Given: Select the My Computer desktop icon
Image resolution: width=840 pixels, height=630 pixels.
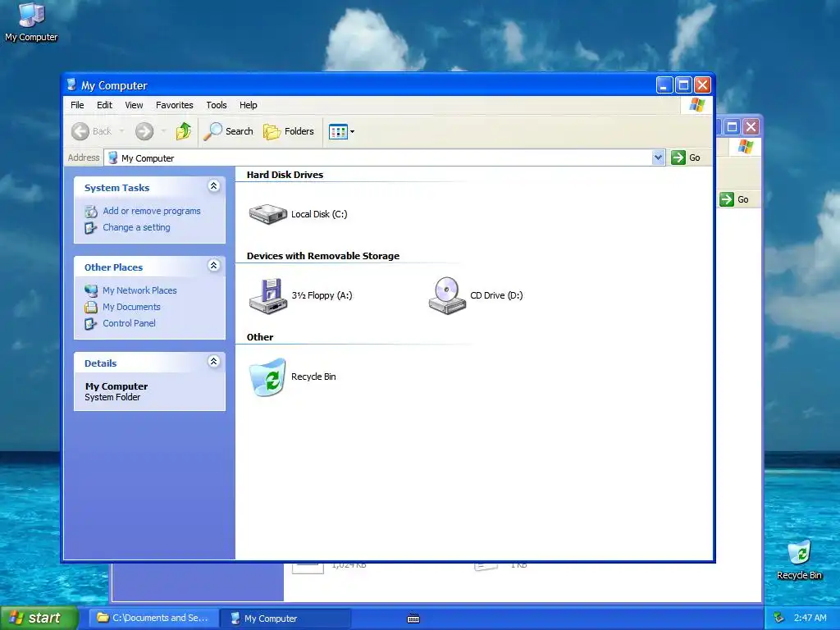Looking at the screenshot, I should [31, 22].
